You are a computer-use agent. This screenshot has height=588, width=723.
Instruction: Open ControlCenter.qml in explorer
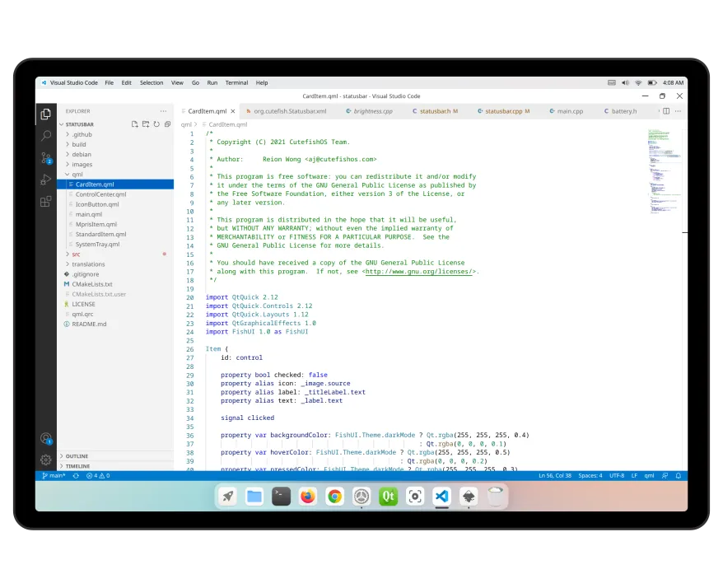[115, 194]
